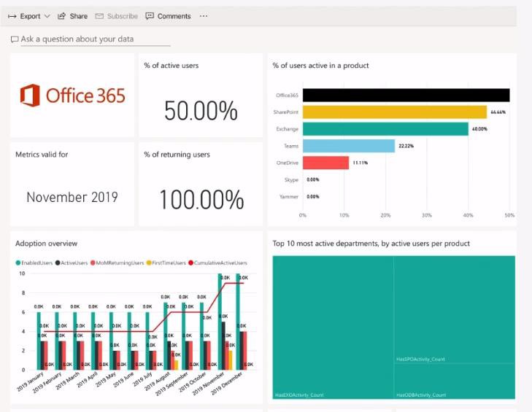This screenshot has height=412, width=532.
Task: Open the Comments speech bubble icon
Action: point(150,16)
